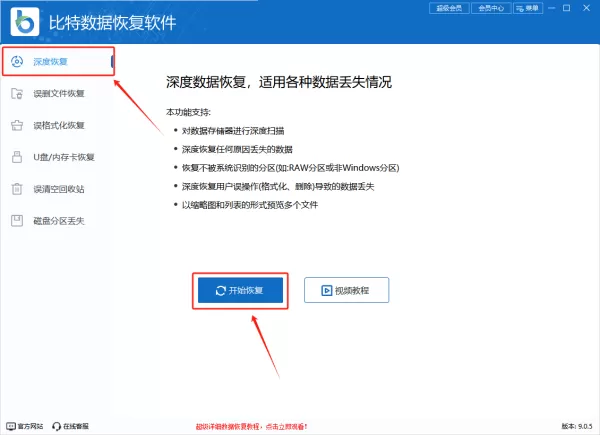Visit the 官方网站 link
This screenshot has width=600, height=435.
click(25, 426)
